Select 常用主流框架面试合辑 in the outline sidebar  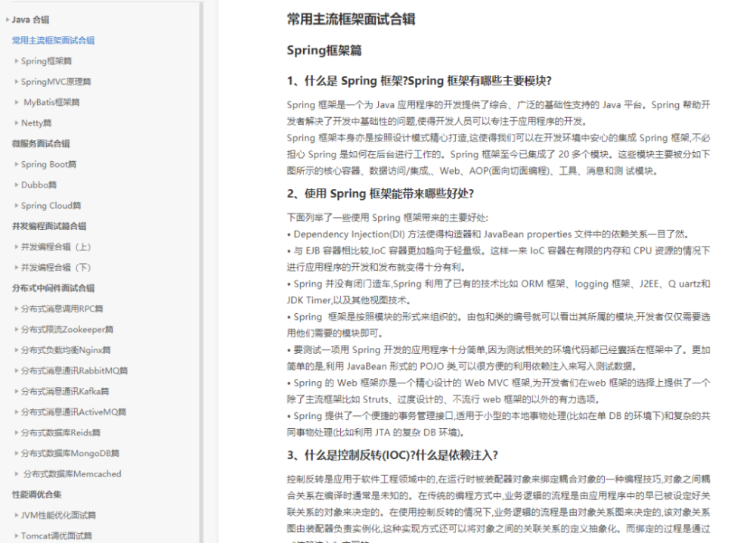point(53,41)
